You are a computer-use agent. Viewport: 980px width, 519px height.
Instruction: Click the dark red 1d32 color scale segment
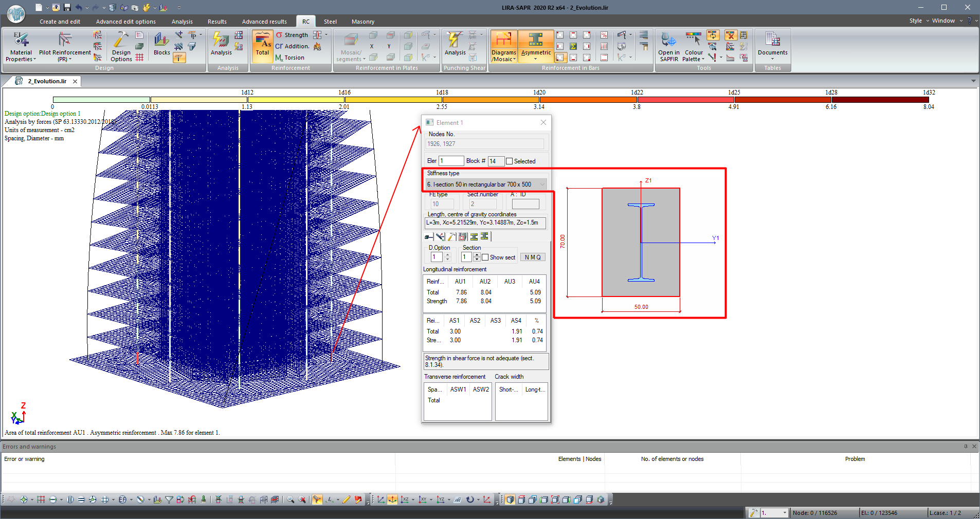(880, 100)
